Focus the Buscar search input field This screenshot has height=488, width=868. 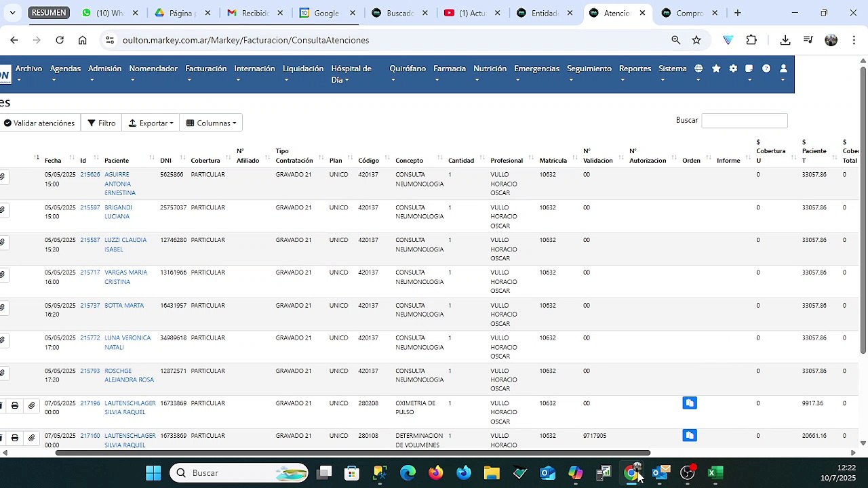[x=745, y=121]
